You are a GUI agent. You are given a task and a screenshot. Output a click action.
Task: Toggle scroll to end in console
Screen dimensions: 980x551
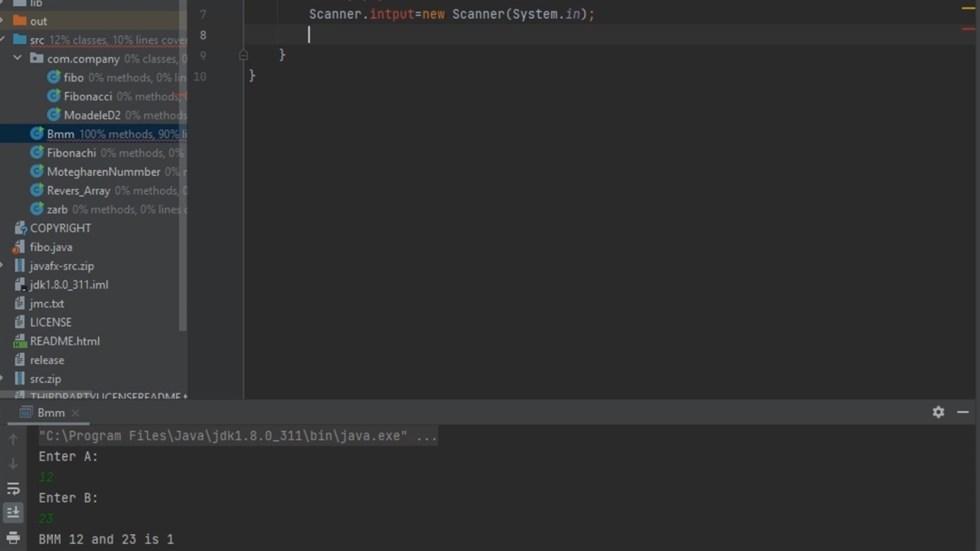pyautogui.click(x=13, y=513)
